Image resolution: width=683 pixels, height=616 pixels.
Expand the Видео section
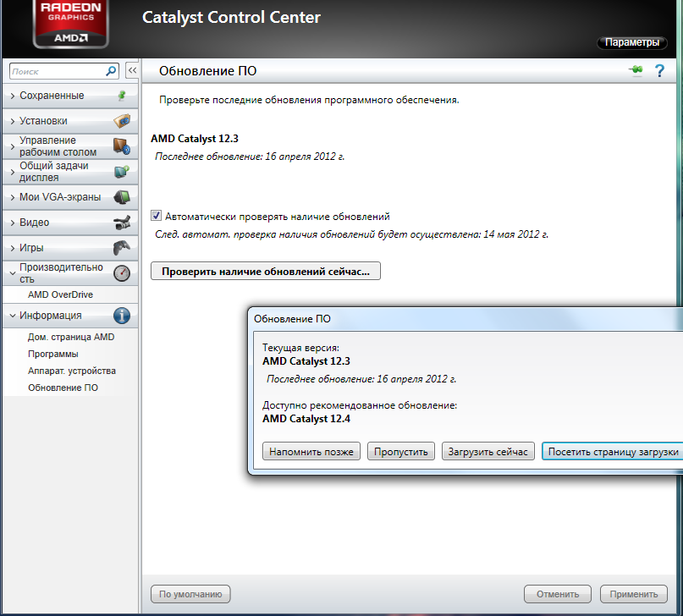pos(13,223)
